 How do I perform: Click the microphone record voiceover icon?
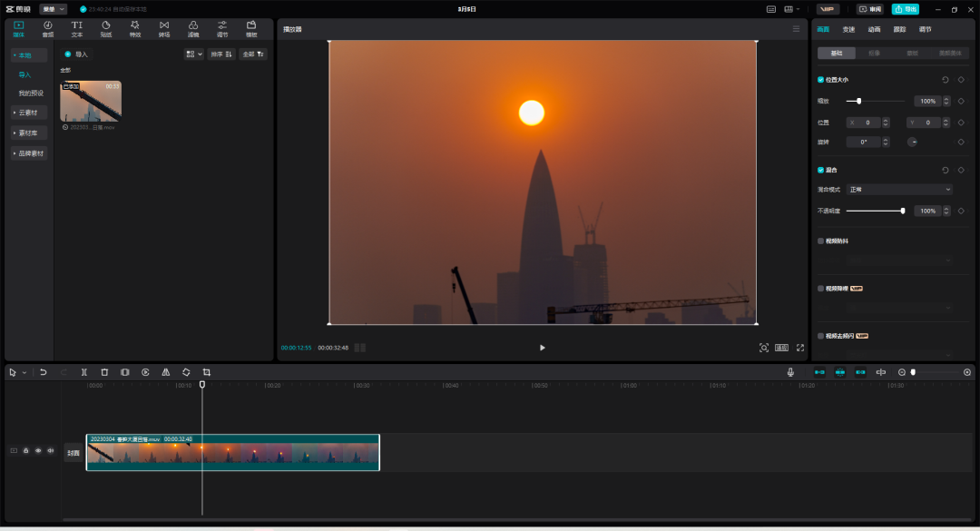coord(790,372)
